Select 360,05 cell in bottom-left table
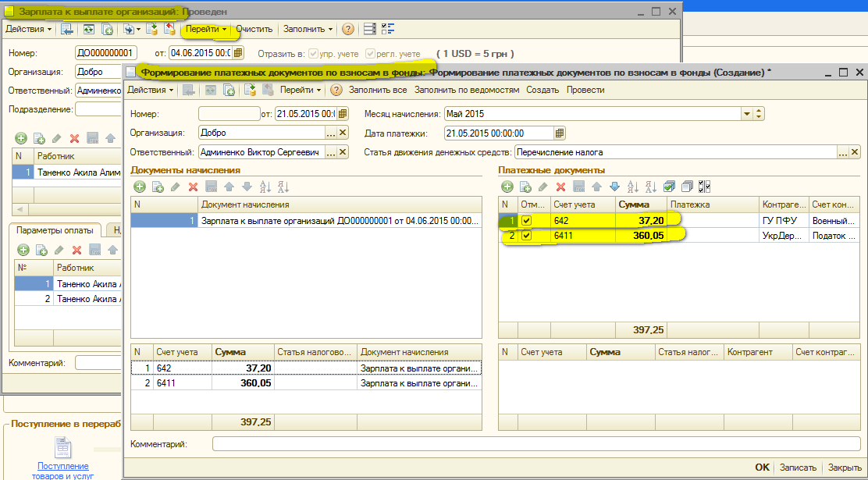868x480 pixels. (x=243, y=382)
